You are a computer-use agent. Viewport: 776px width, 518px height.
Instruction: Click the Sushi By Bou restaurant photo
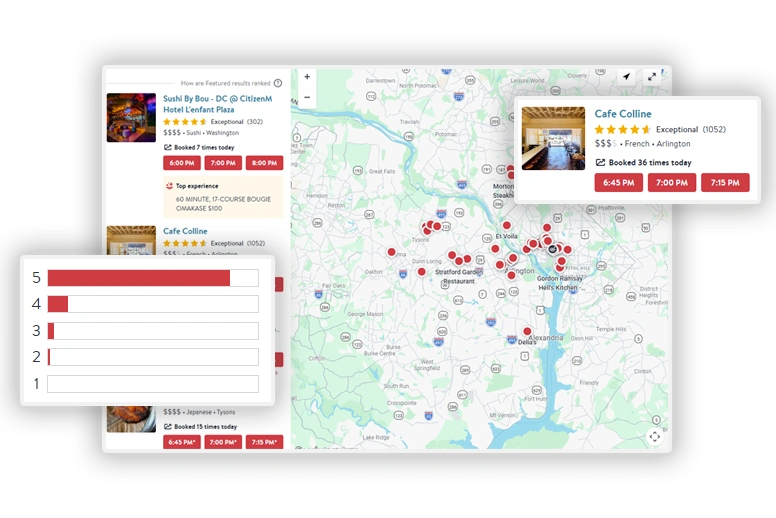pyautogui.click(x=131, y=118)
